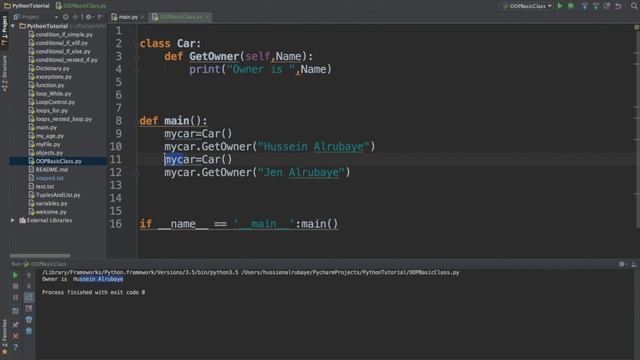Image resolution: width=640 pixels, height=360 pixels.
Task: Open Project panel settings gear
Action: tap(89, 17)
